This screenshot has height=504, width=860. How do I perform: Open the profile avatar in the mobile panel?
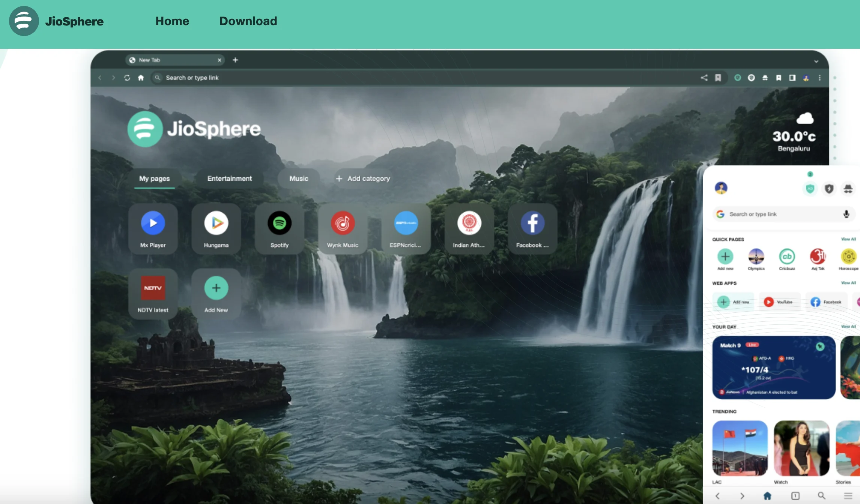[721, 188]
